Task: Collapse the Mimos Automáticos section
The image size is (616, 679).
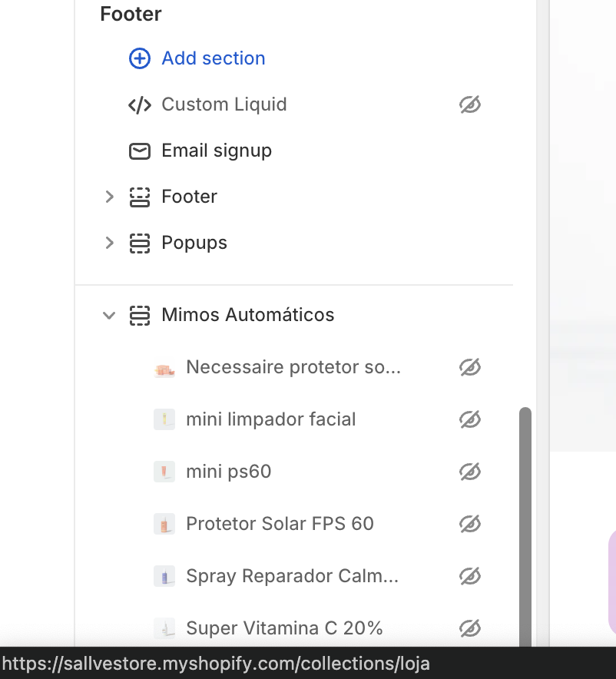Action: [109, 315]
